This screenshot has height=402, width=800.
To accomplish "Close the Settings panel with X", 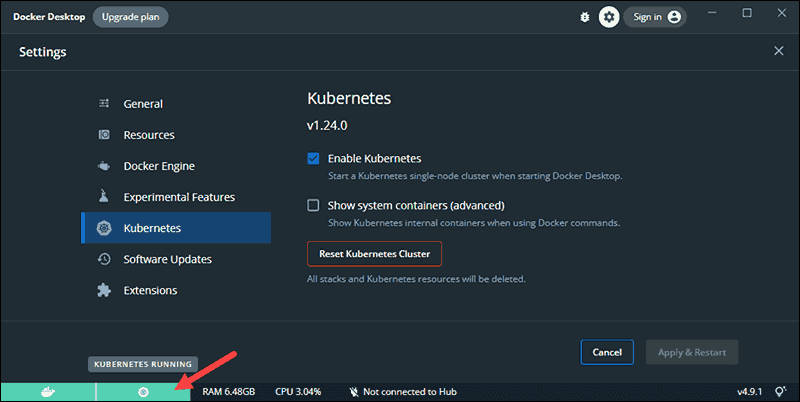I will [x=779, y=51].
